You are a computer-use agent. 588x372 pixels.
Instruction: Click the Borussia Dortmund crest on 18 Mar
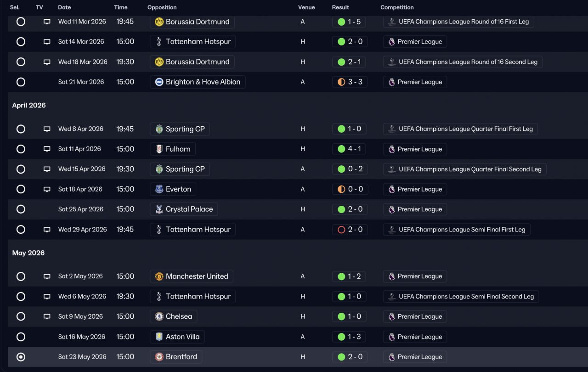159,62
